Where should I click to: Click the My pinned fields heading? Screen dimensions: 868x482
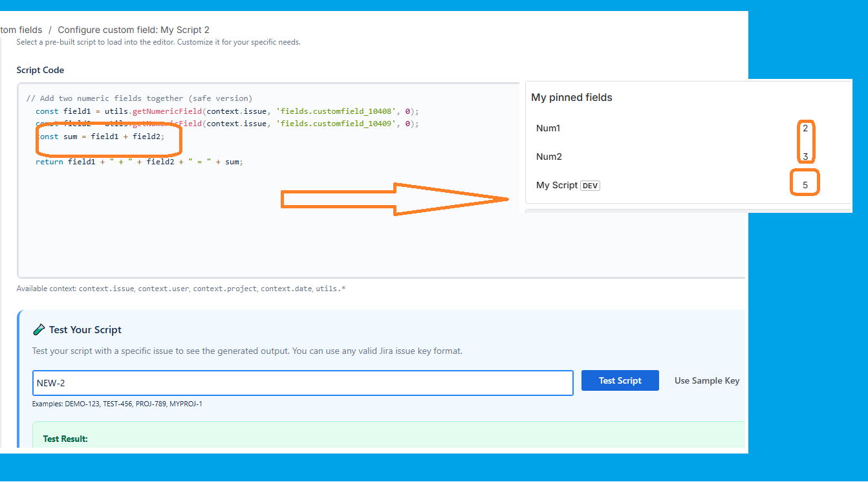coord(571,98)
